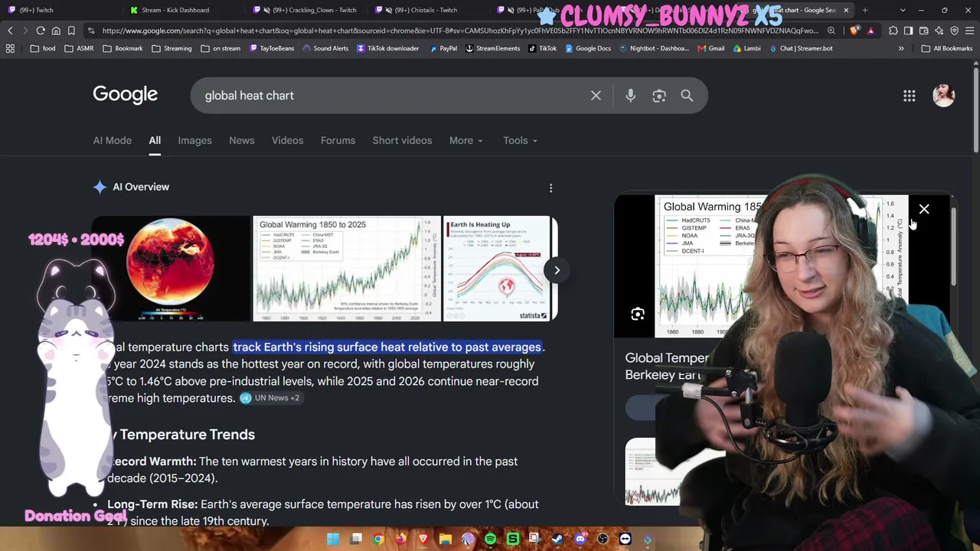This screenshot has height=551, width=980.
Task: Submit search with the magnifier icon
Action: [687, 96]
